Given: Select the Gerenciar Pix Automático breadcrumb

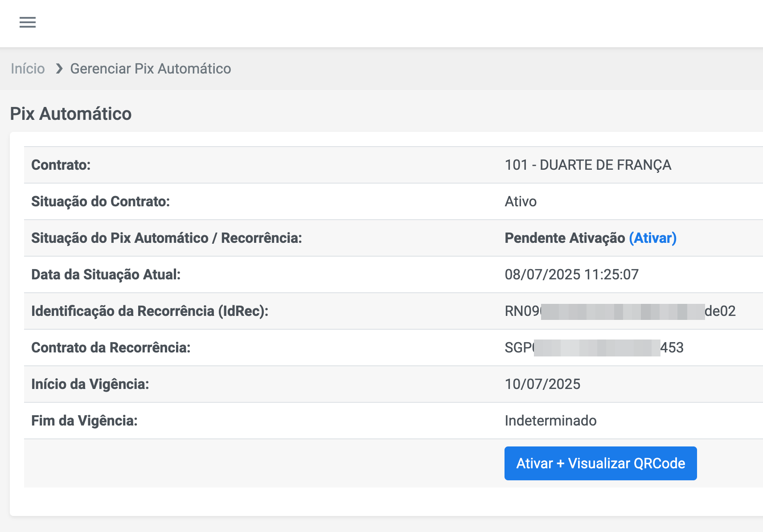Looking at the screenshot, I should coord(150,69).
